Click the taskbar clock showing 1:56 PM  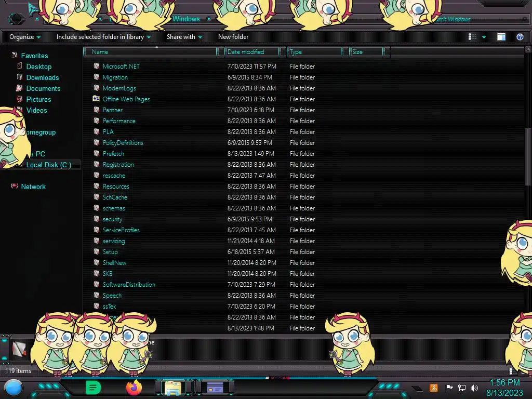click(504, 383)
